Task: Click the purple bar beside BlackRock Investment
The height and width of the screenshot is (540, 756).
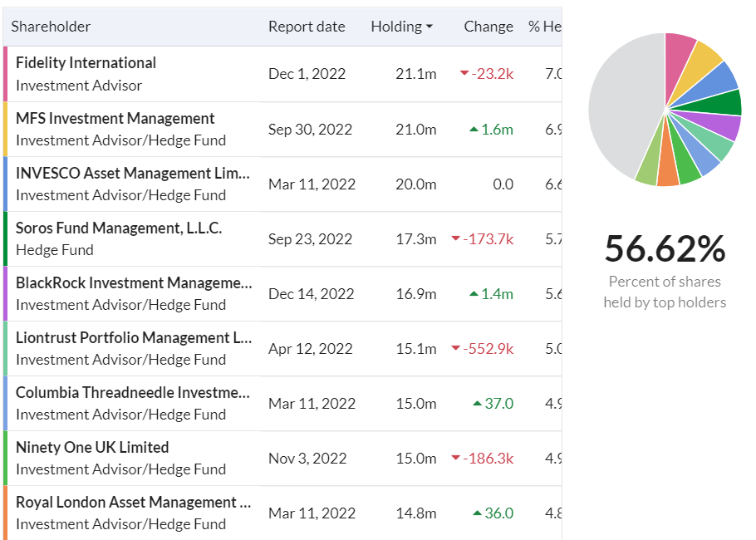Action: (5, 293)
